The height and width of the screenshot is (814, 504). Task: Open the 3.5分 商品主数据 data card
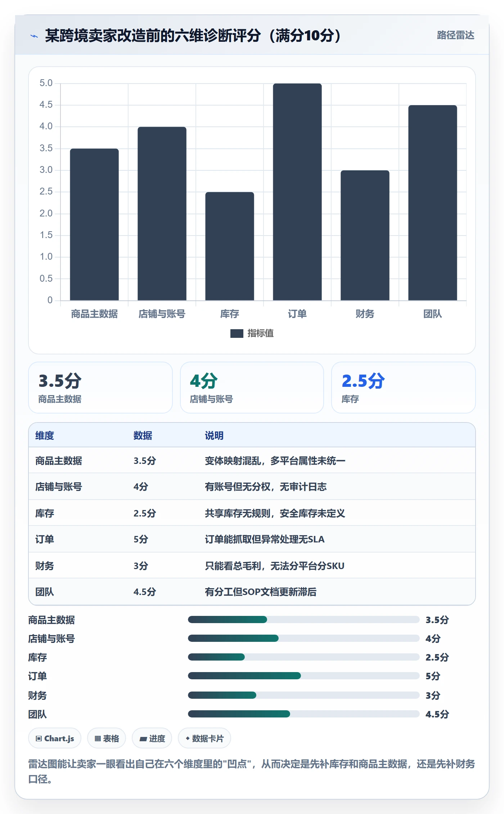pos(100,388)
